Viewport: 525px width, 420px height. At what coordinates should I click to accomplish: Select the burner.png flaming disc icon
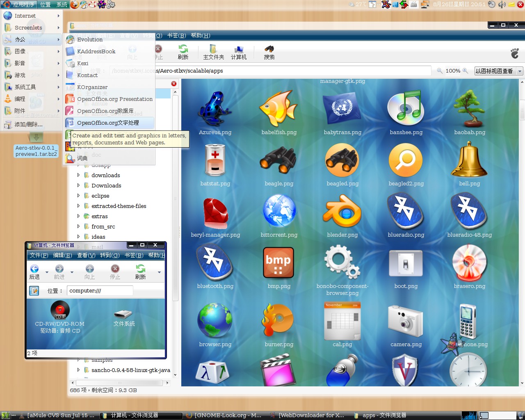(x=278, y=321)
